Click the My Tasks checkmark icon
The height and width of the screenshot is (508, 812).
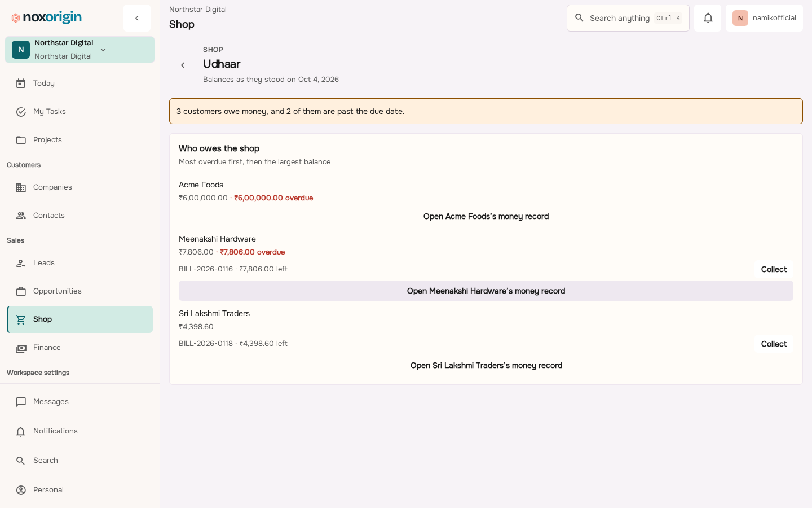21,112
